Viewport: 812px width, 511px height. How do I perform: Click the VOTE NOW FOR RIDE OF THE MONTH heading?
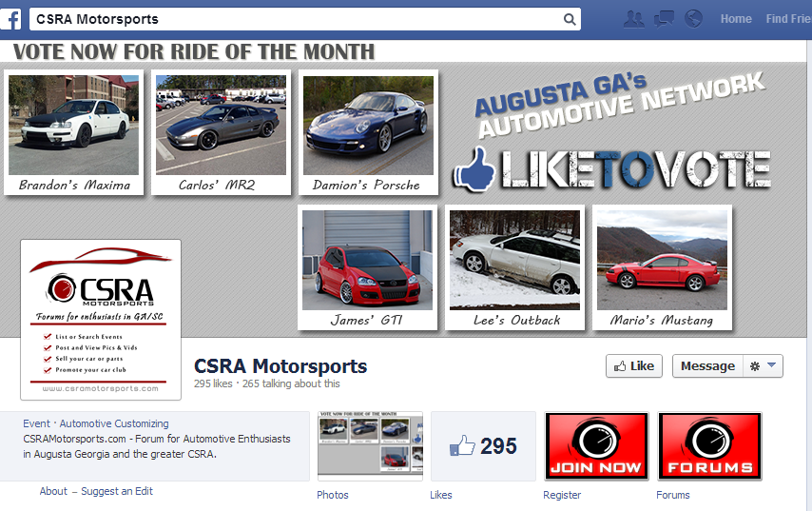(x=194, y=51)
